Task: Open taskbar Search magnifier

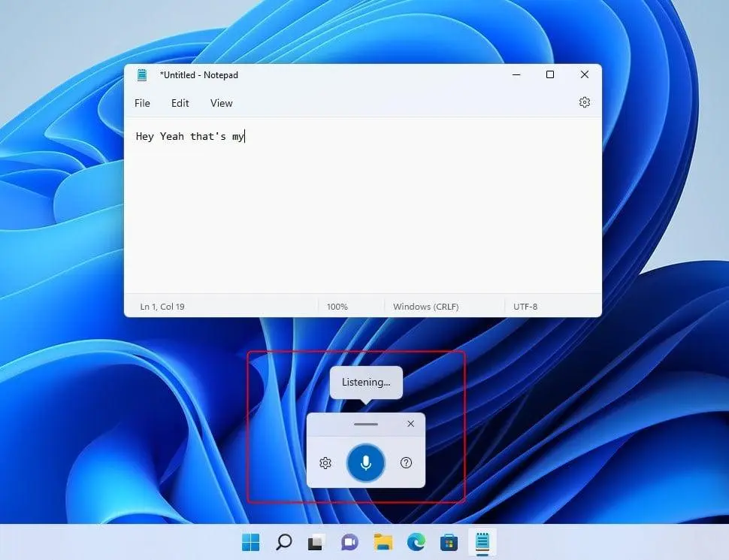Action: pyautogui.click(x=283, y=542)
